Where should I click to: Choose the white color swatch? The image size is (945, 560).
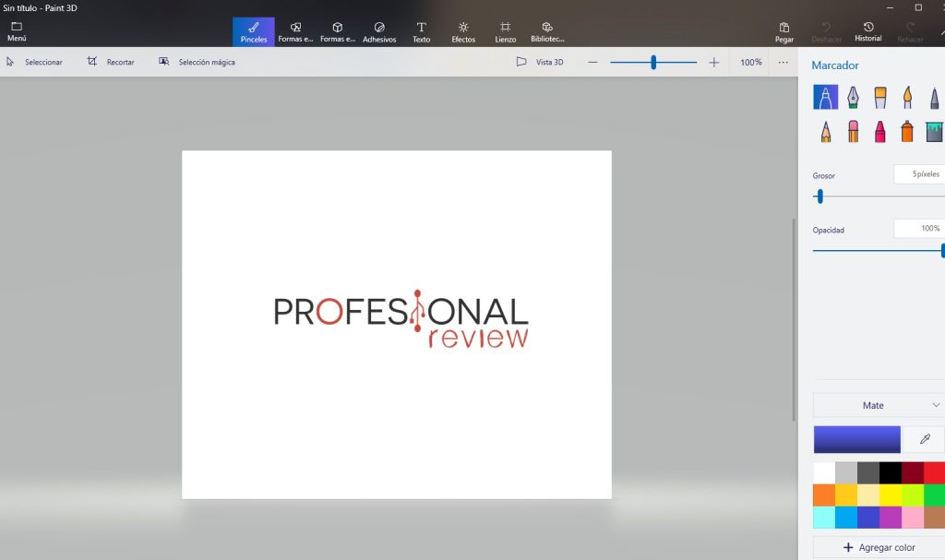[x=824, y=473]
